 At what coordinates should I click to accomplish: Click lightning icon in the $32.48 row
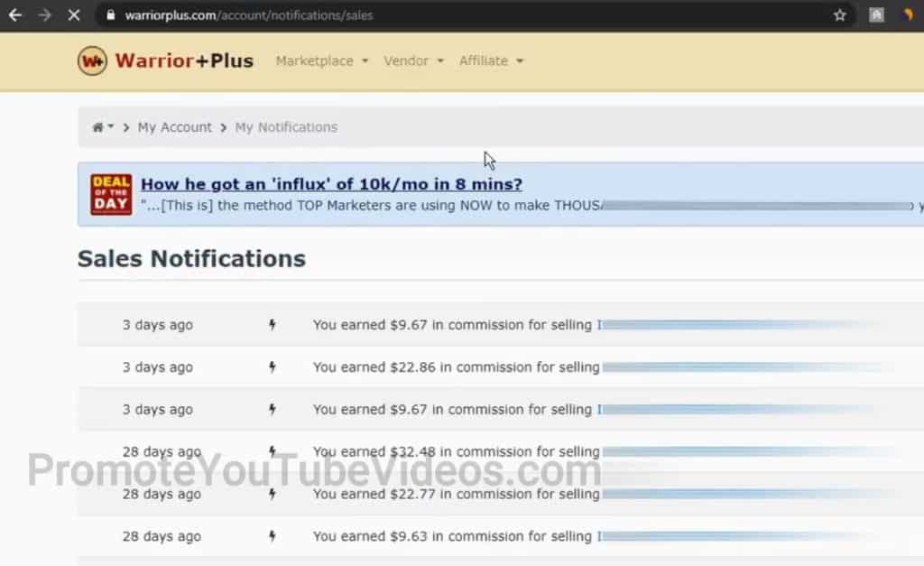272,451
